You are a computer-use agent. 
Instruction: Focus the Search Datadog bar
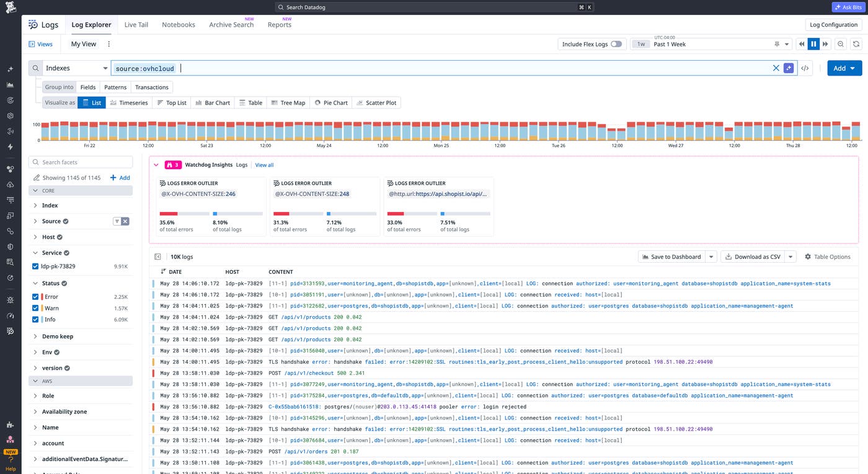click(x=434, y=7)
